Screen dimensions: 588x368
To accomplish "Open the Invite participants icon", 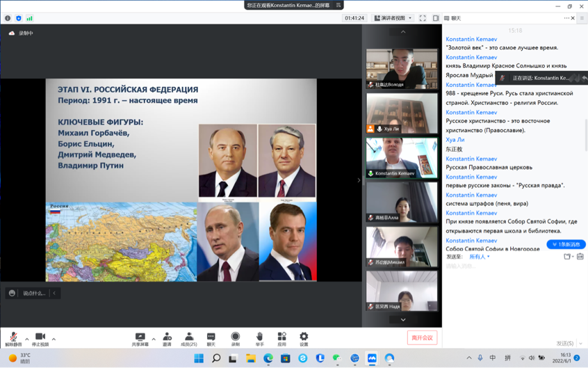I will 167,338.
